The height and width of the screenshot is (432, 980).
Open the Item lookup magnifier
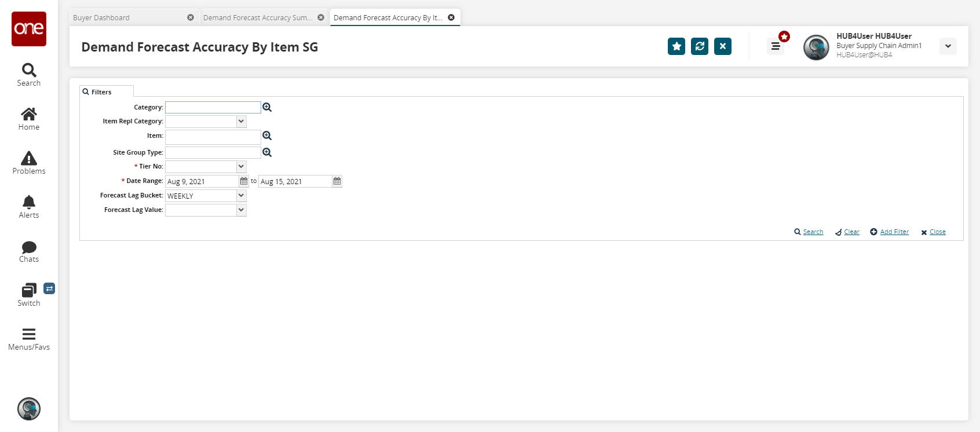click(x=267, y=136)
